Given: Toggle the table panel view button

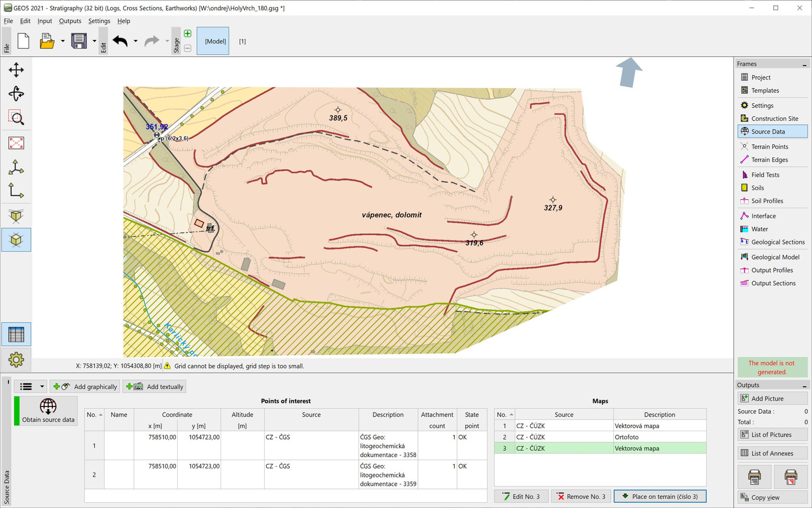Looking at the screenshot, I should pos(16,335).
